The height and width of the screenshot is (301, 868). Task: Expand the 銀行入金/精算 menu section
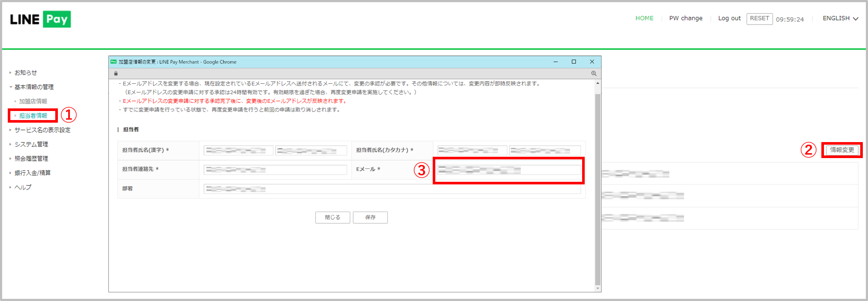[32, 173]
